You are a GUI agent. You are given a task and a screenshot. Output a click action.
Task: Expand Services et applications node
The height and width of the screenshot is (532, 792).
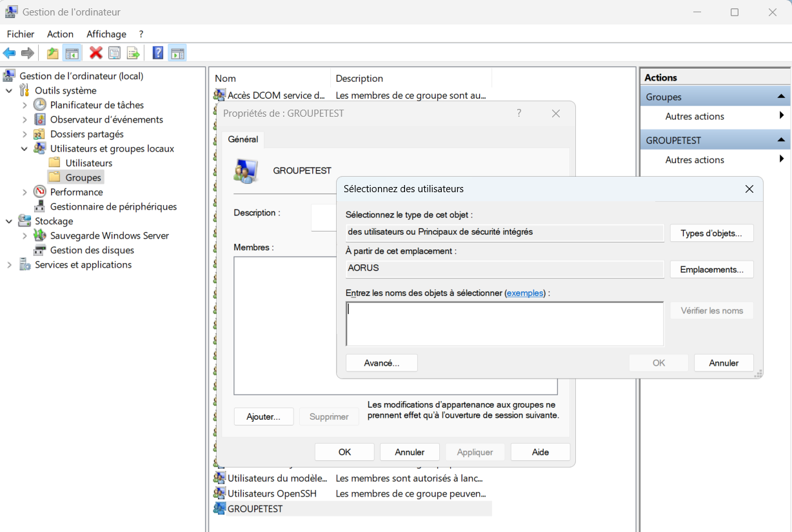point(9,265)
